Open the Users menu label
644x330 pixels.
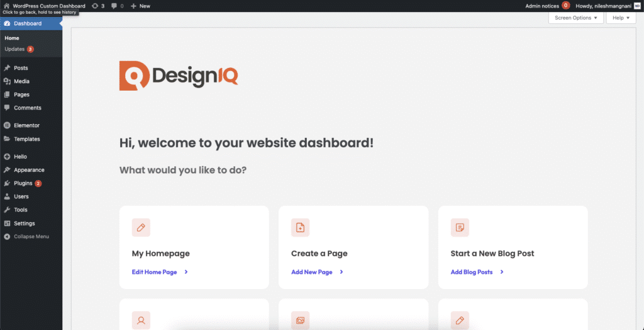pyautogui.click(x=21, y=196)
